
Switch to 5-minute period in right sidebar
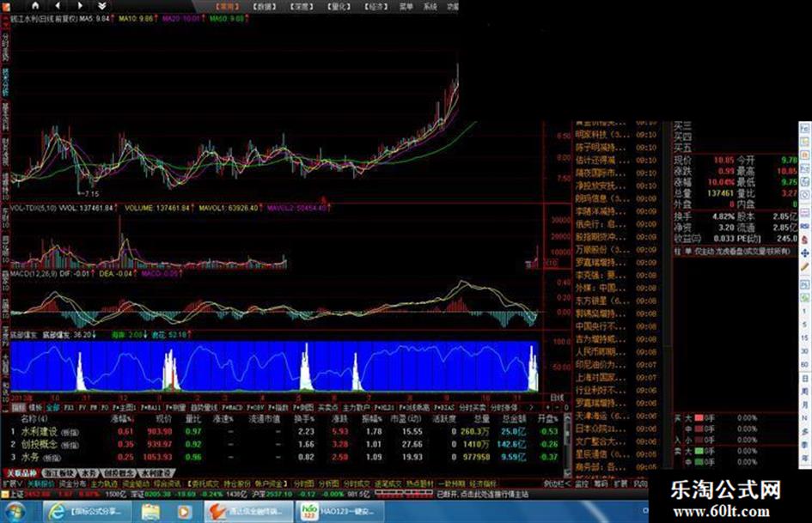tap(805, 325)
